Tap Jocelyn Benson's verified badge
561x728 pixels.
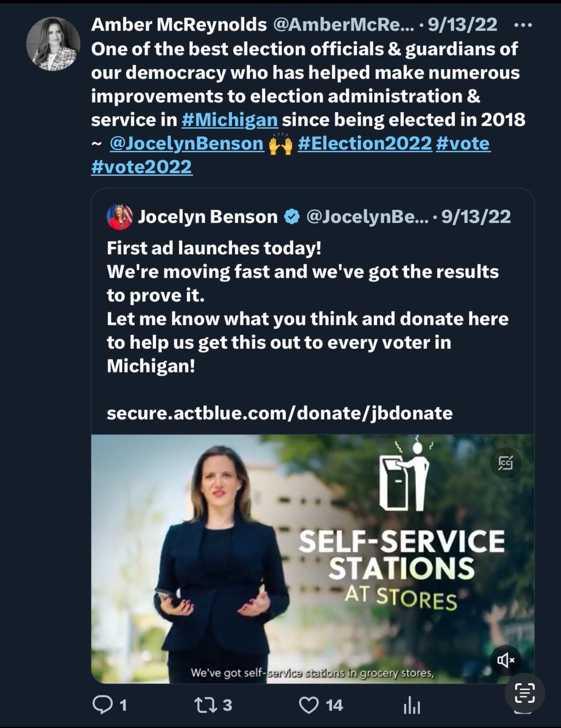click(292, 217)
